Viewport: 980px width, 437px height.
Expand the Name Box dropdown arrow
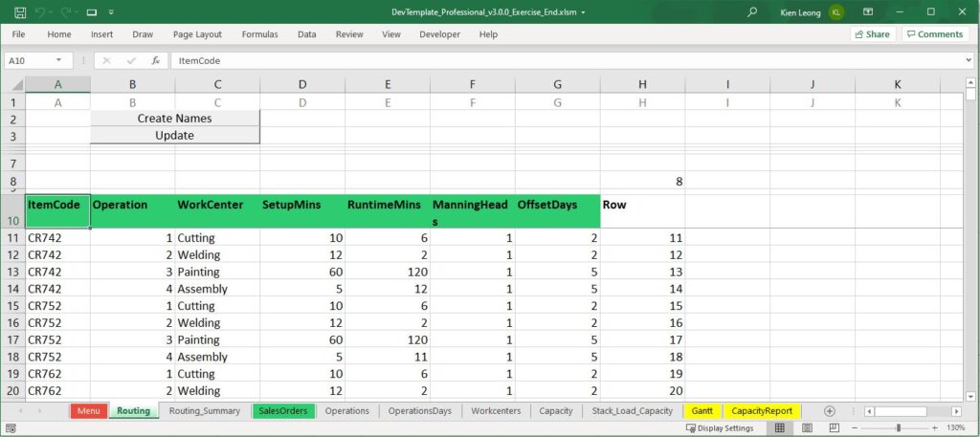point(59,60)
